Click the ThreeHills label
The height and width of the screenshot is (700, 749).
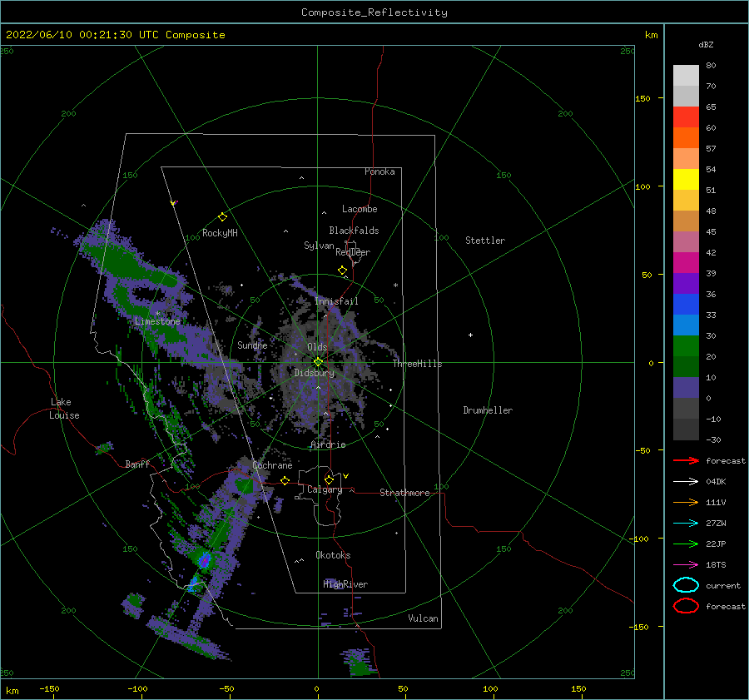click(x=418, y=364)
